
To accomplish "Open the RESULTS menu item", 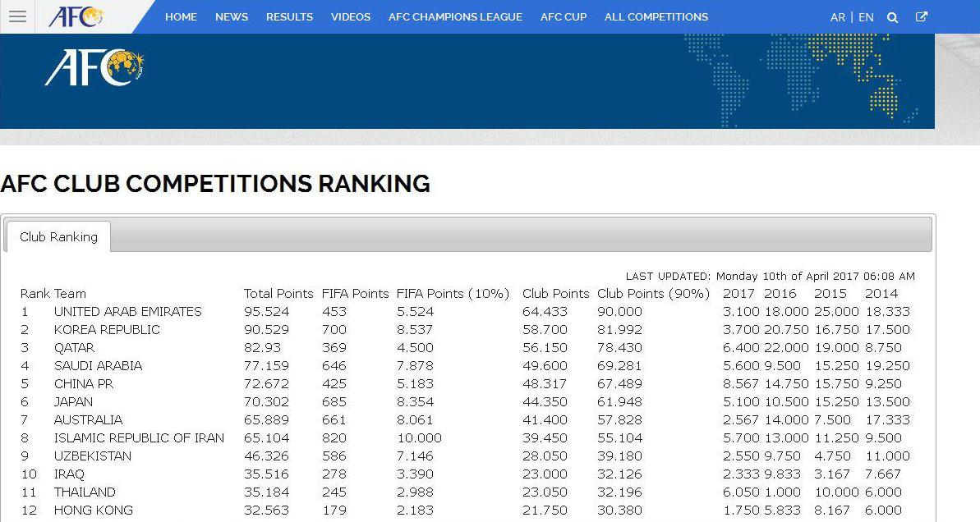I will [289, 17].
